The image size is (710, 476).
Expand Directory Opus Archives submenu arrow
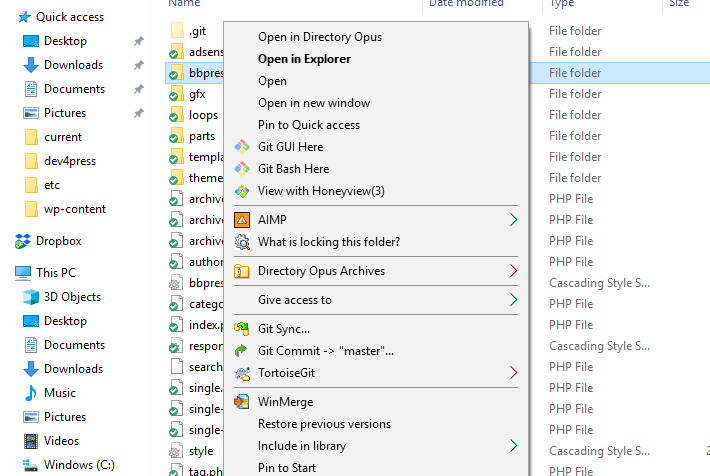pos(514,271)
